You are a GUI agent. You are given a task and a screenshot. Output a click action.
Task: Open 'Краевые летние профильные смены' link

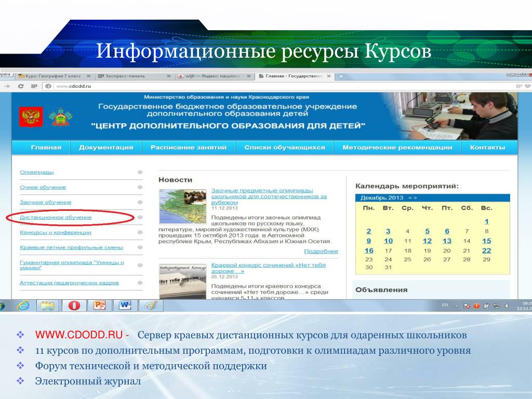tap(71, 247)
